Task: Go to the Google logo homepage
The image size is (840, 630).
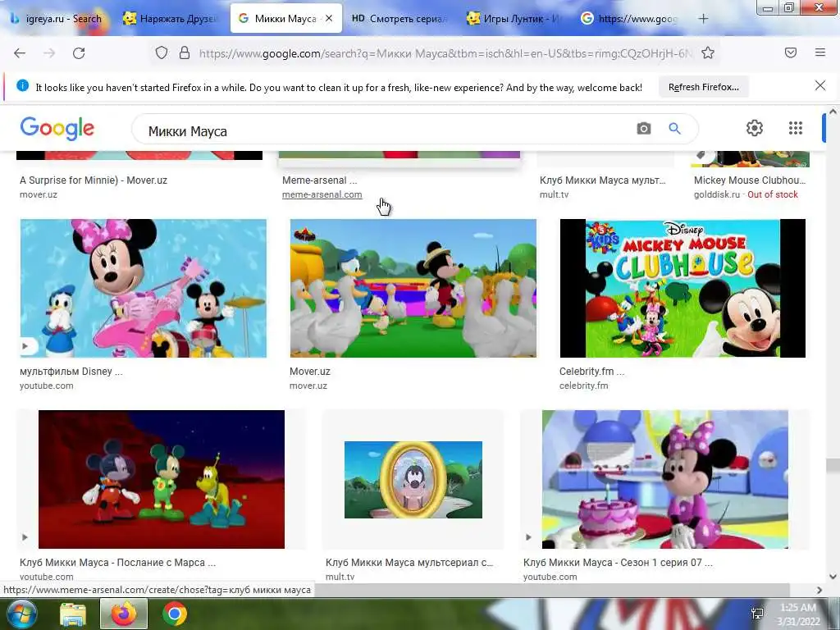Action: pos(57,129)
